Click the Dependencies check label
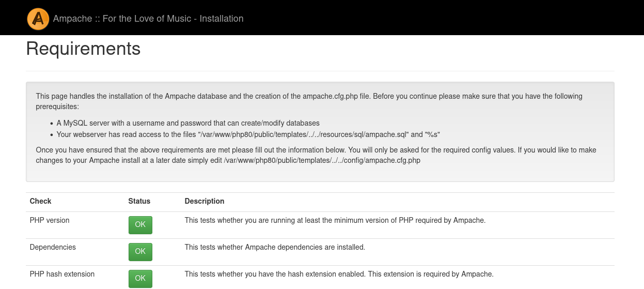The height and width of the screenshot is (289, 644). coord(53,247)
